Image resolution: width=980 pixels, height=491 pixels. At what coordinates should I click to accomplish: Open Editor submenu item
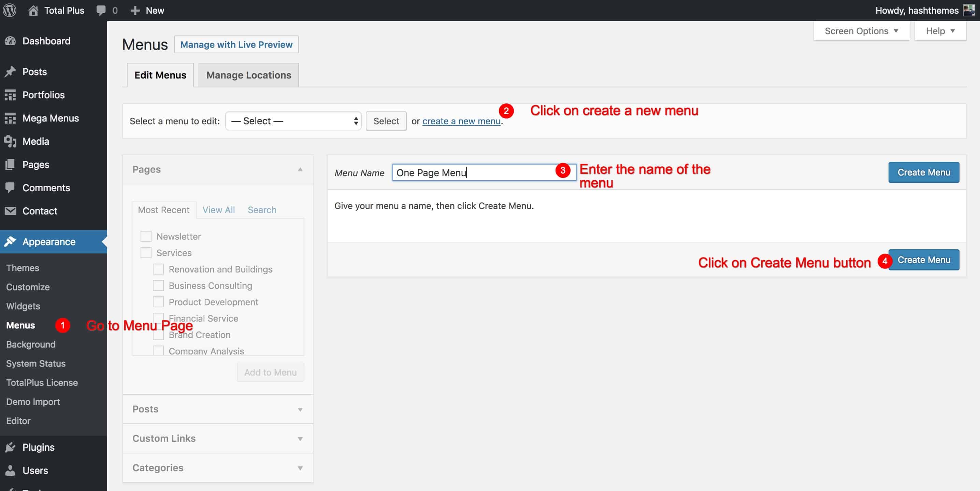coord(18,421)
